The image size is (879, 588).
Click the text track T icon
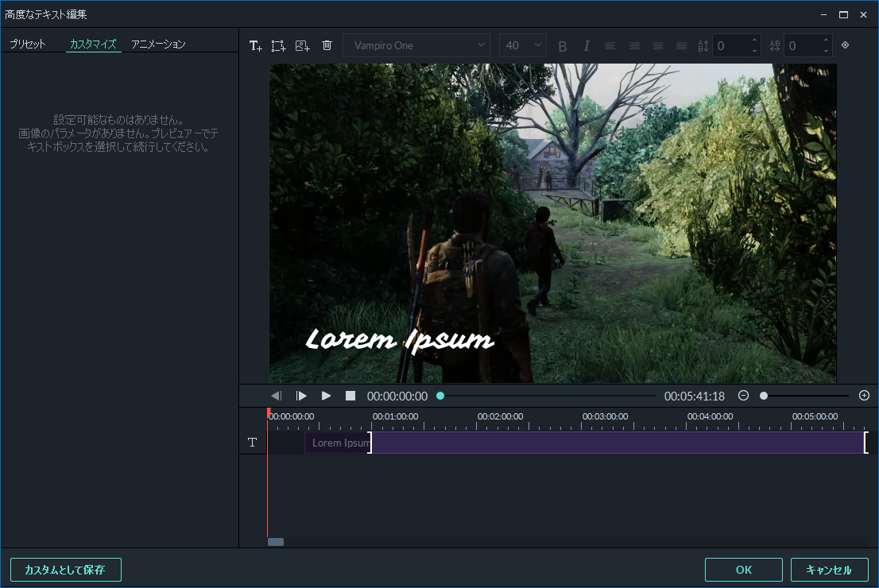[x=252, y=443]
